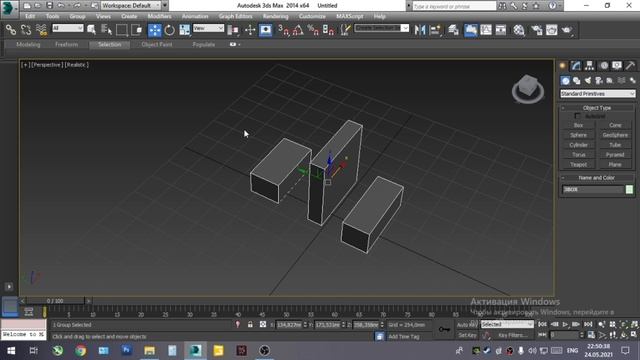Open the Schematic View

[501, 30]
